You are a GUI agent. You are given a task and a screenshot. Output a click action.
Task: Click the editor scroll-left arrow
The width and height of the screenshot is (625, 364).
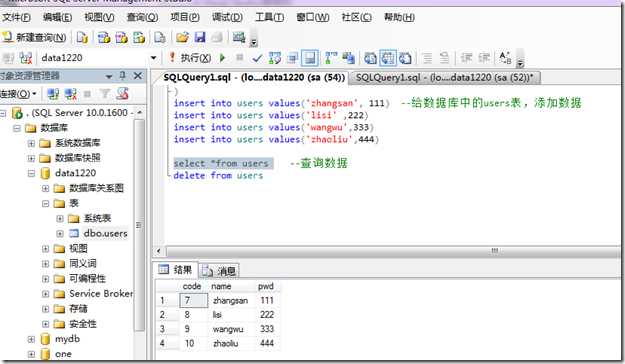[159, 251]
